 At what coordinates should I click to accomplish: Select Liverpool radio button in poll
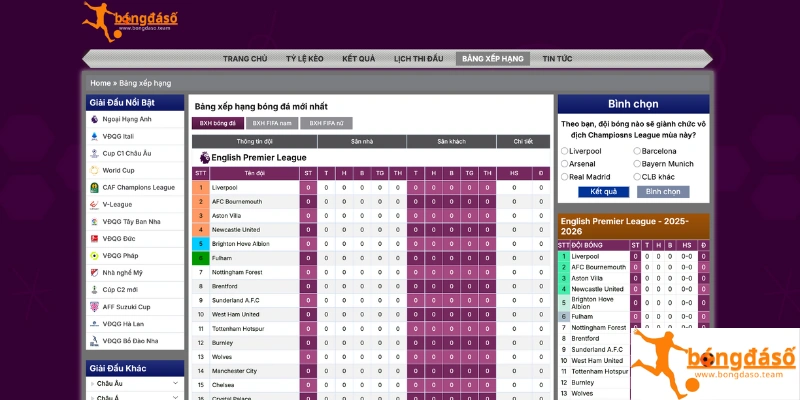click(565, 151)
